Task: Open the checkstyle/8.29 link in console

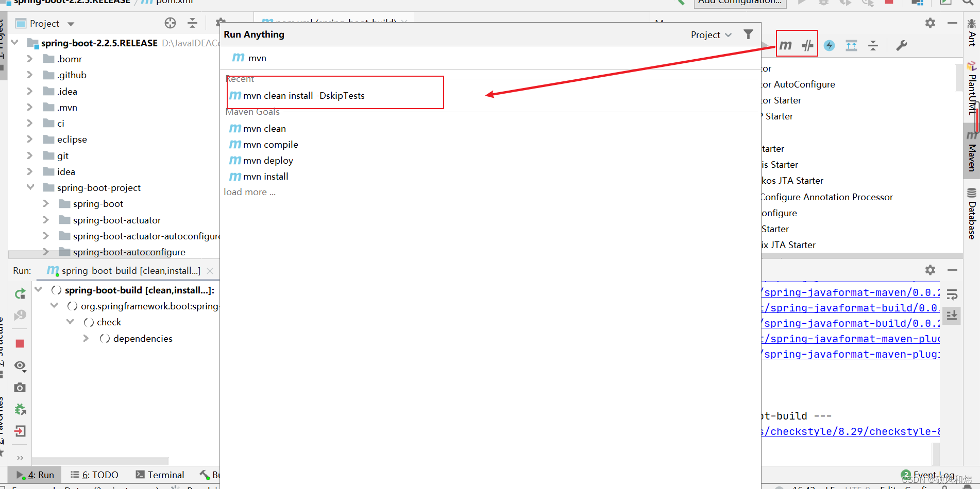Action: click(x=850, y=431)
